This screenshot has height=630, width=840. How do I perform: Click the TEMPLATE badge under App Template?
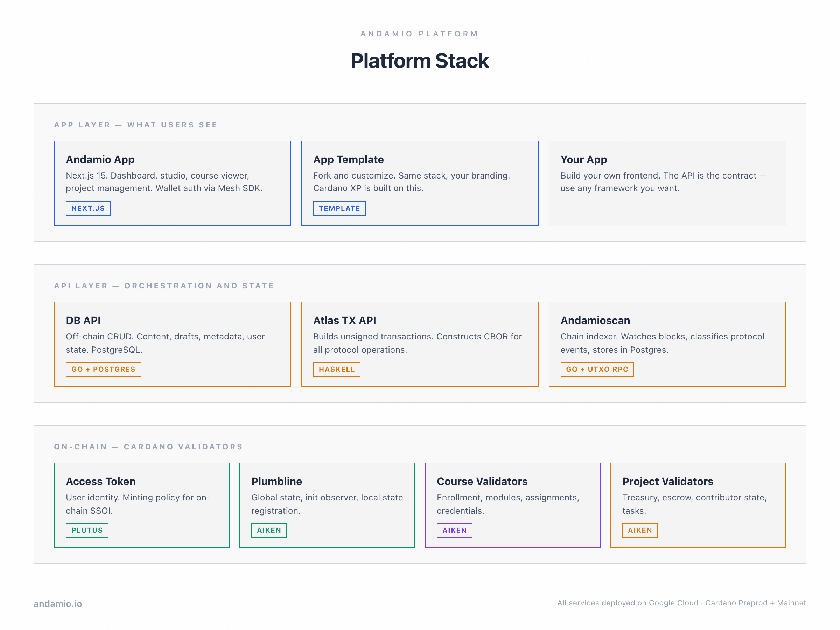(x=339, y=208)
